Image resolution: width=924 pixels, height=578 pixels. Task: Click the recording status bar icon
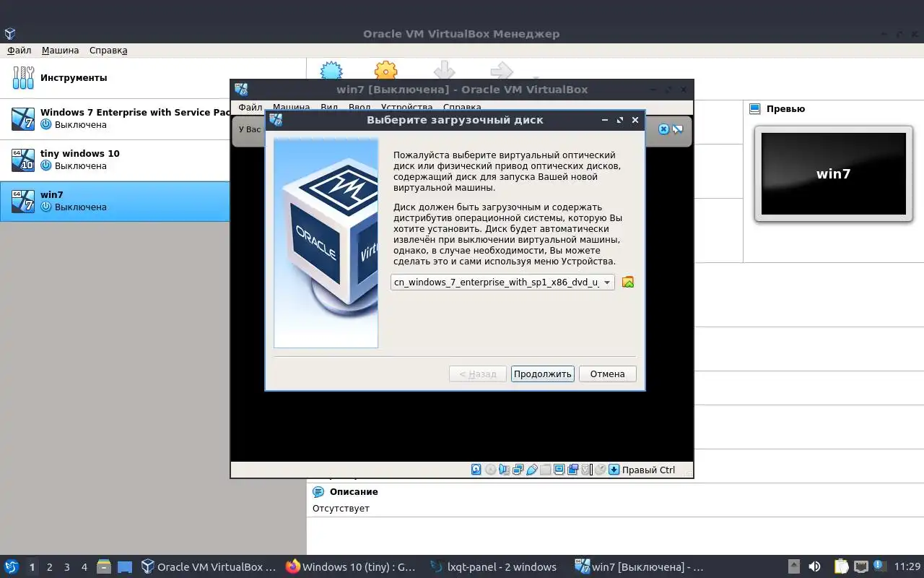click(x=573, y=470)
